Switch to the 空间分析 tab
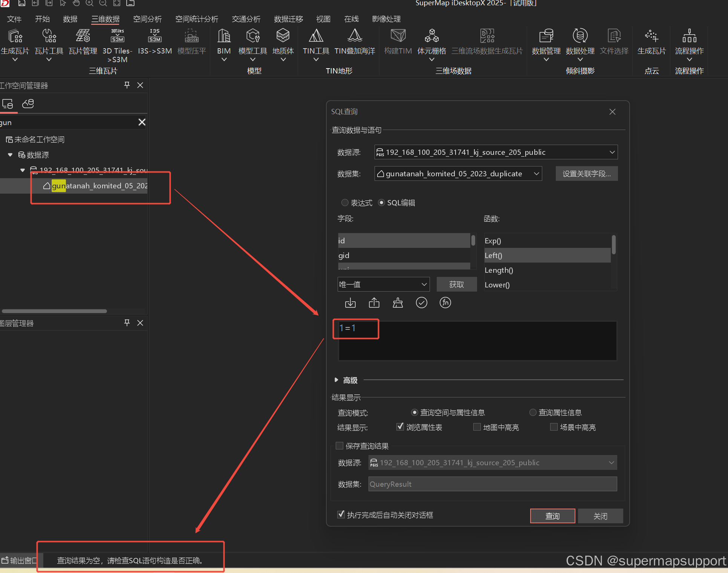This screenshot has width=728, height=573. click(x=147, y=19)
